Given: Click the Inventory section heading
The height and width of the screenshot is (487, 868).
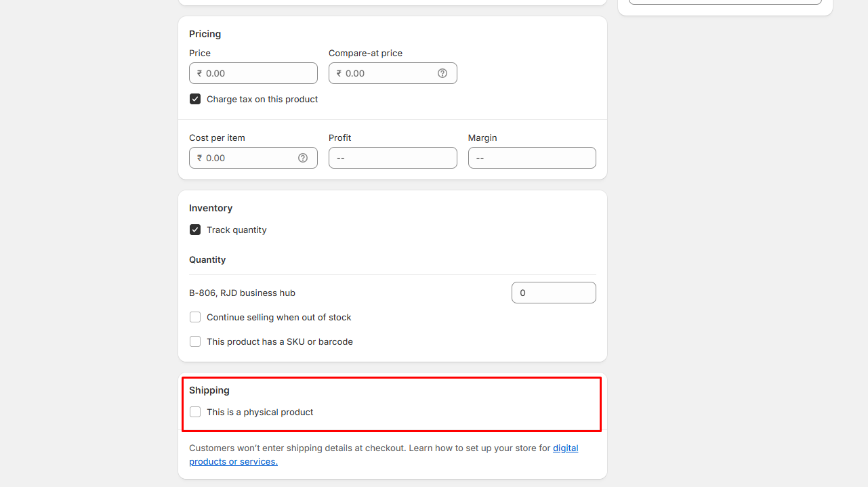Looking at the screenshot, I should [x=211, y=208].
